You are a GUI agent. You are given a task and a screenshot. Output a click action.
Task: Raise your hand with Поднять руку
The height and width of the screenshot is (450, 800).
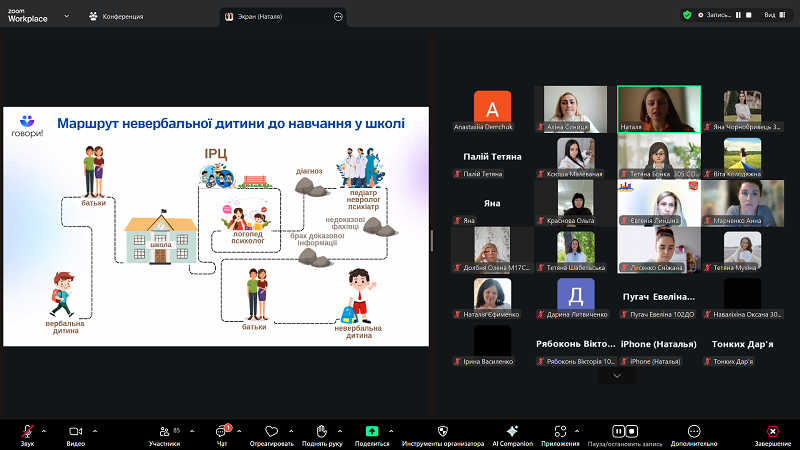click(x=324, y=430)
